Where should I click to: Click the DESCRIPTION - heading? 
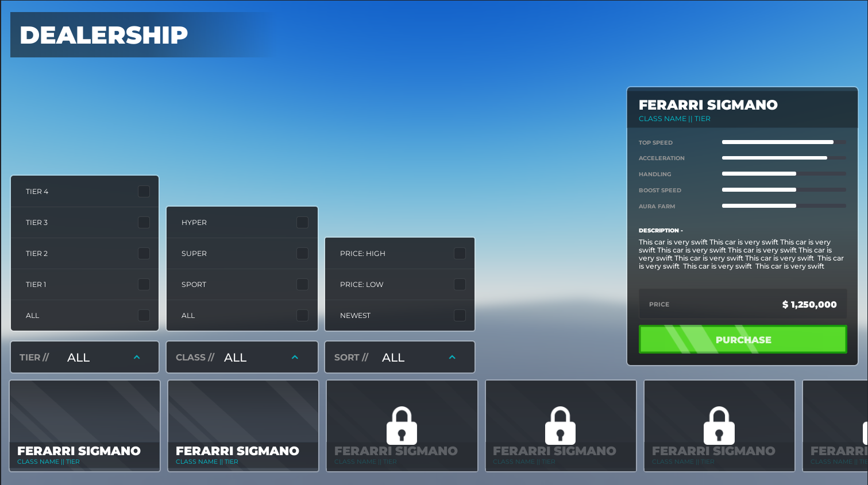pos(661,230)
